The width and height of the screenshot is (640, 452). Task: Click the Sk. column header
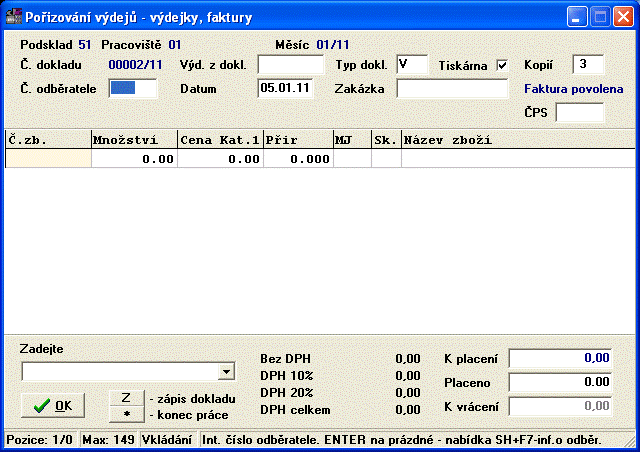(x=386, y=140)
